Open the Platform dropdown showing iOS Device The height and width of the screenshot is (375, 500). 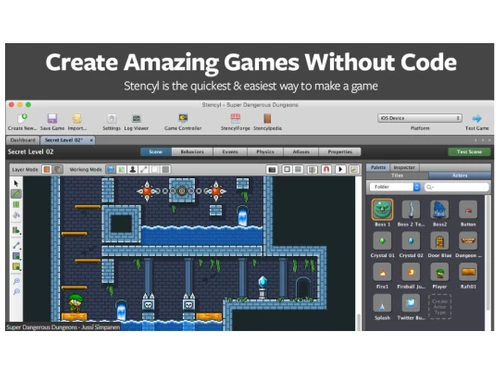(x=420, y=118)
